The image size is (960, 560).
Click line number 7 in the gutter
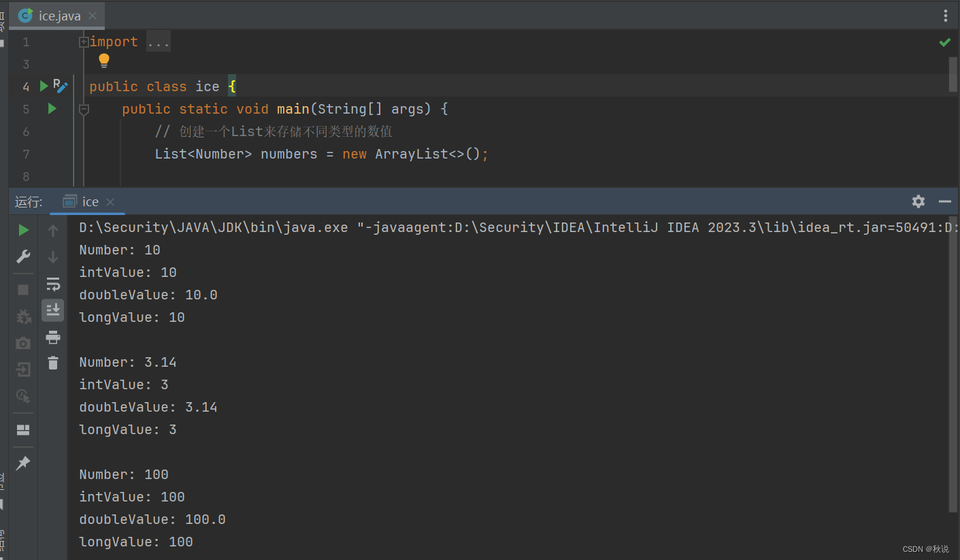coord(26,154)
